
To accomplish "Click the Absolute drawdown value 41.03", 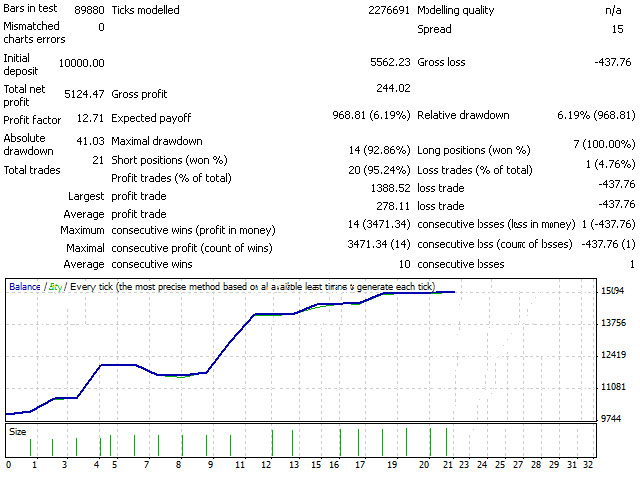I will tap(89, 142).
